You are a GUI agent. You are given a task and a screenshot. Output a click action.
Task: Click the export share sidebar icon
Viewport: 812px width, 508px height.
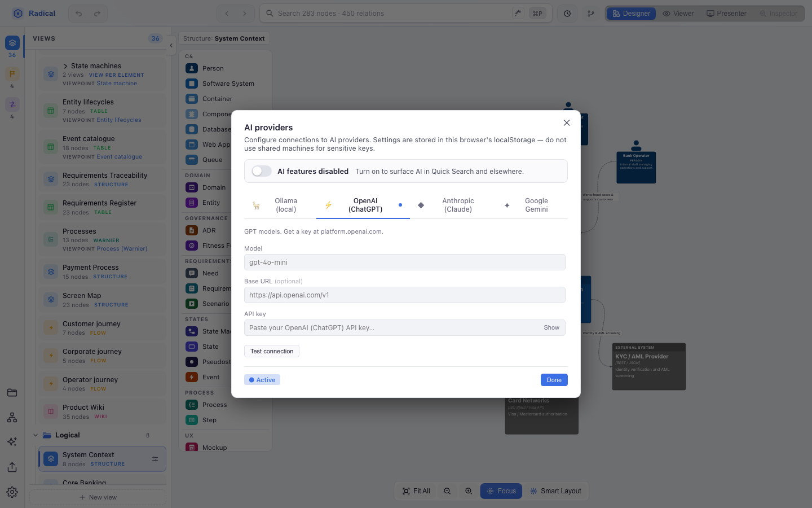click(x=12, y=467)
